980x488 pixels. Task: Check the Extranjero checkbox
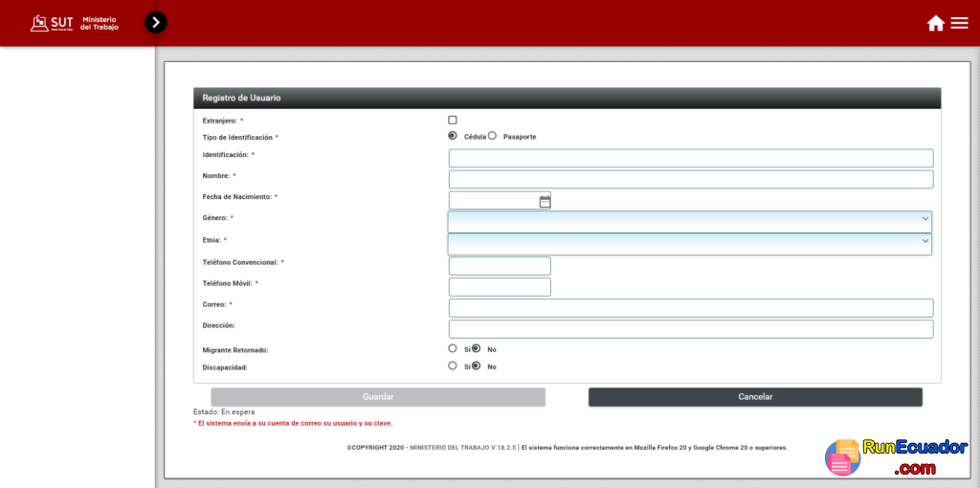click(453, 120)
